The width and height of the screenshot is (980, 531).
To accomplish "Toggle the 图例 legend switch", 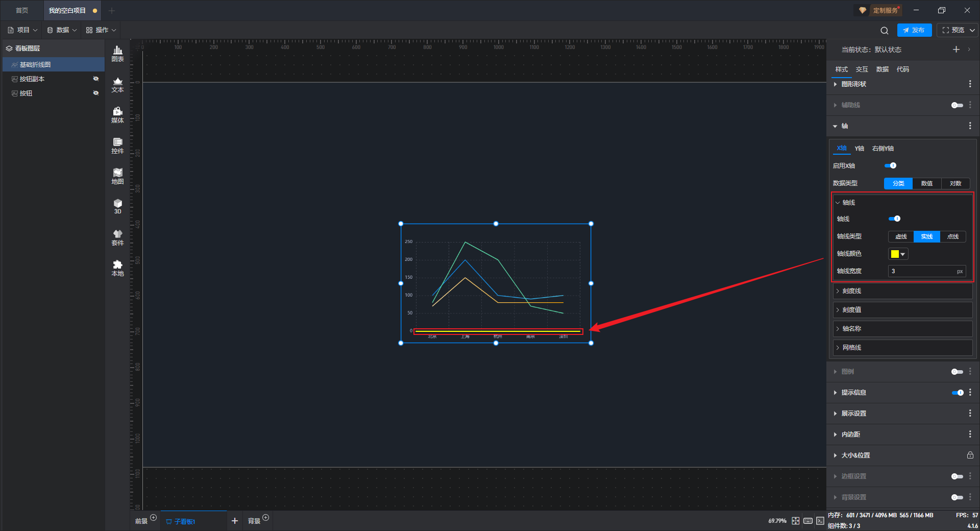I will click(x=957, y=372).
